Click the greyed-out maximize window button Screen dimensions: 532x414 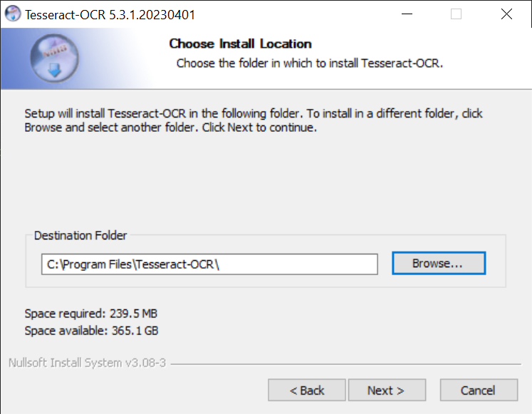(x=456, y=14)
